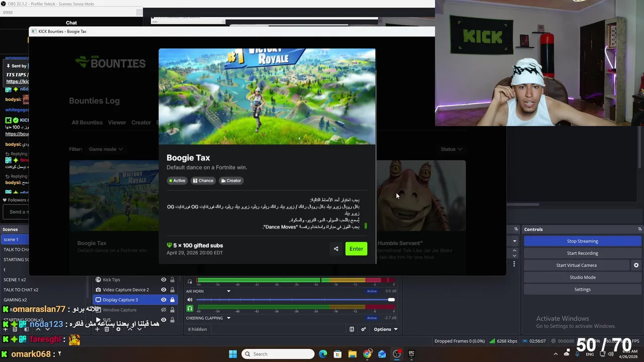Screen dimensions: 644x362
Task: Open three-dot menu left of Controls
Action: point(514,264)
